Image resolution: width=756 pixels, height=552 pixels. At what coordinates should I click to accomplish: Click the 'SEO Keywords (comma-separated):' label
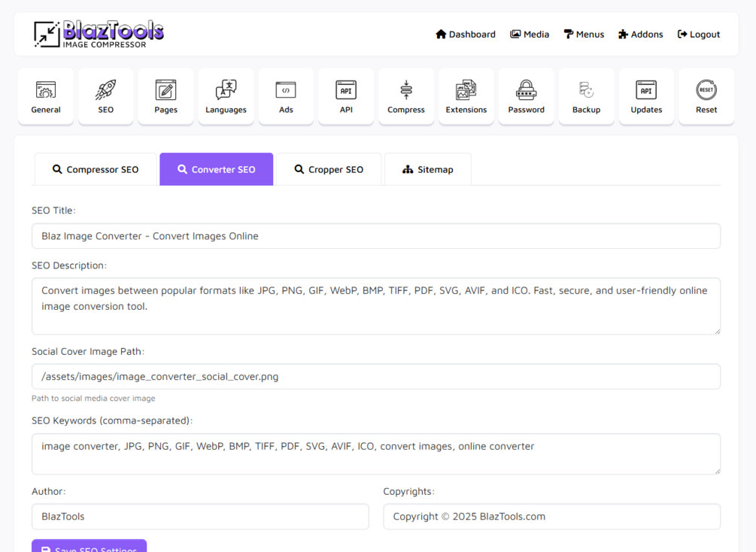coord(112,420)
